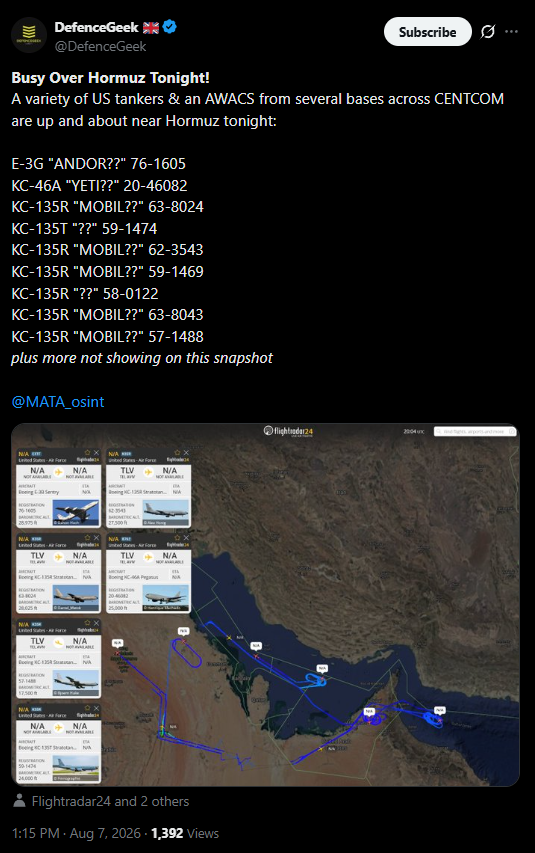The height and width of the screenshot is (853, 535).
Task: Close the KC-46A Pegasus flight card
Action: point(186,538)
